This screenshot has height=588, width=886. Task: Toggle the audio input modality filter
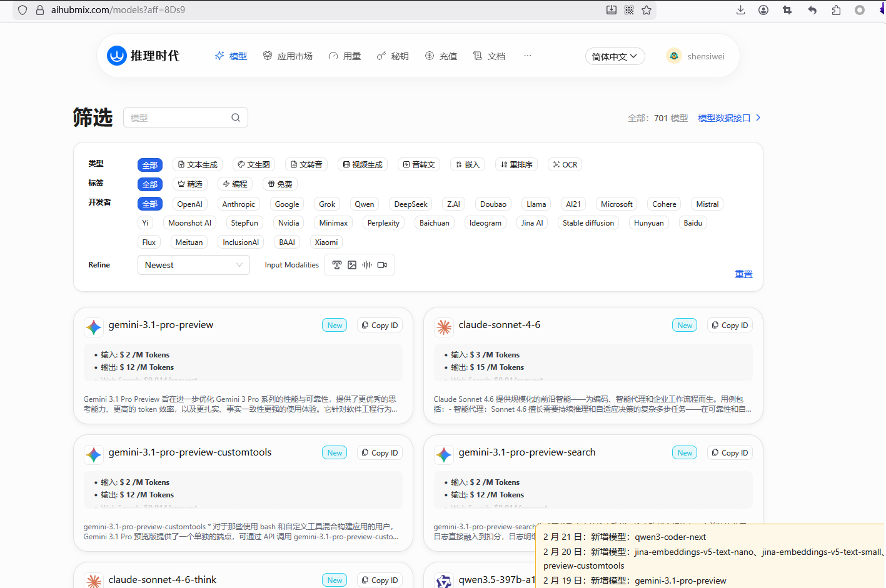(367, 265)
